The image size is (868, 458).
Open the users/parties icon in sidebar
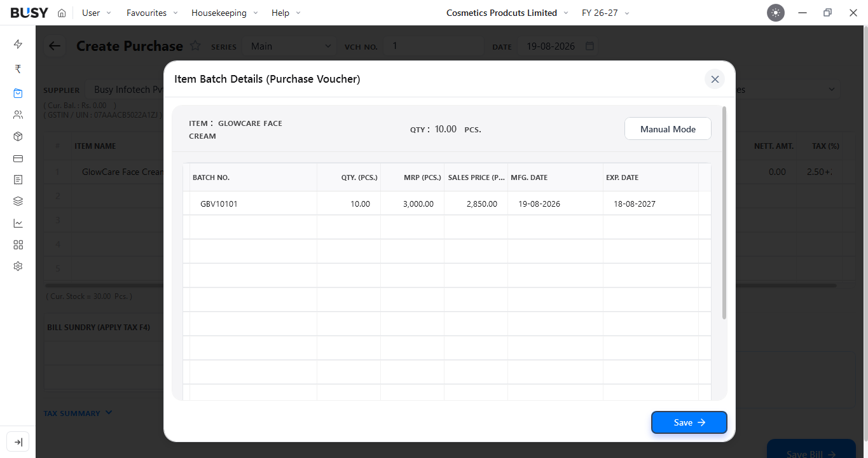18,115
